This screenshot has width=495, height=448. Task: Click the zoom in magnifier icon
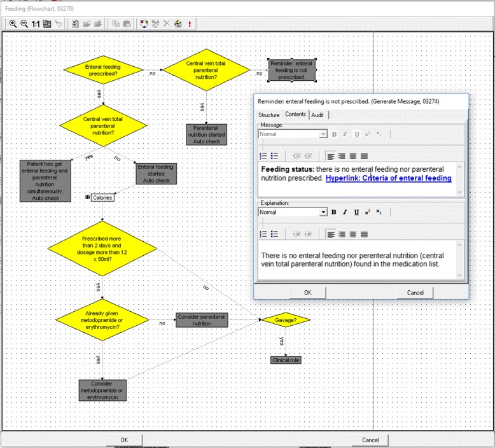pyautogui.click(x=13, y=24)
